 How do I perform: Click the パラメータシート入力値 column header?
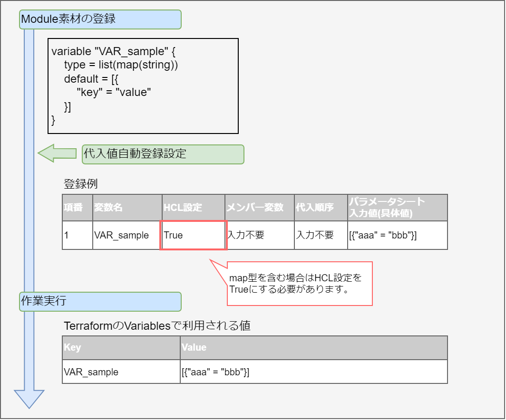[x=397, y=208]
